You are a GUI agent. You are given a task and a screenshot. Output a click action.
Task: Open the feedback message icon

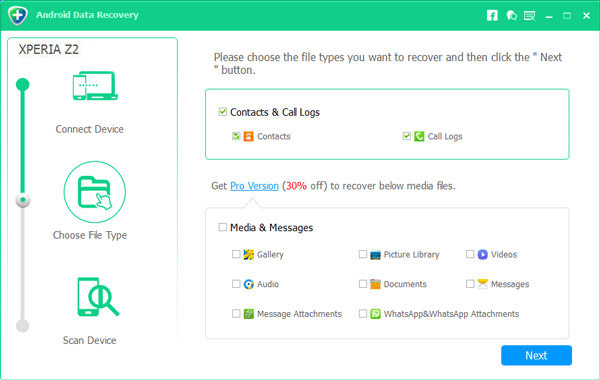click(530, 16)
